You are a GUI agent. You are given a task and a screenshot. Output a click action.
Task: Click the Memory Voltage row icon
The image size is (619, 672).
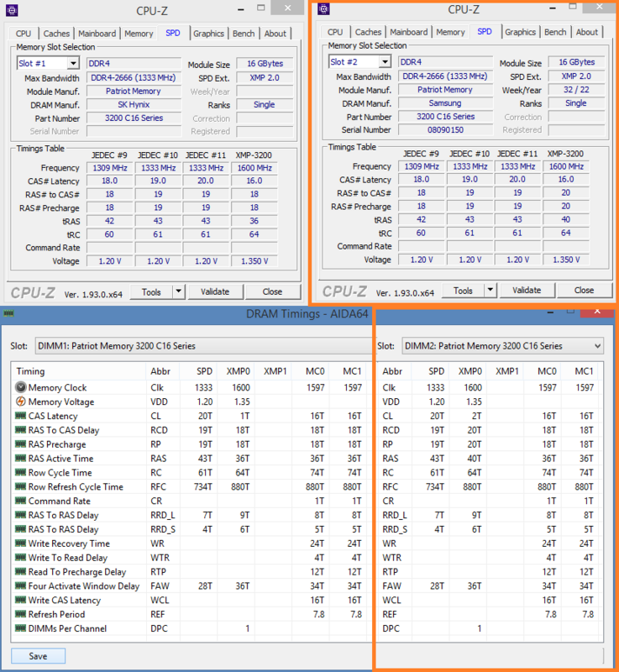pos(20,402)
